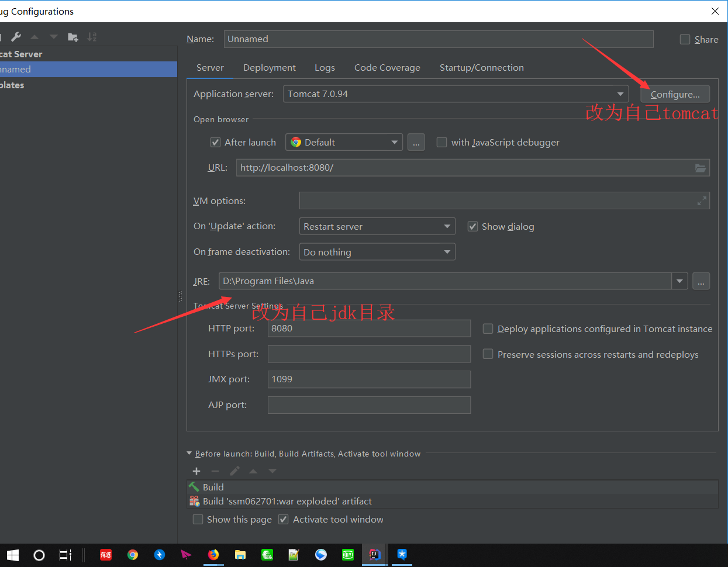Click the URL input field
Viewport: 728px width, 567px height.
(x=473, y=168)
